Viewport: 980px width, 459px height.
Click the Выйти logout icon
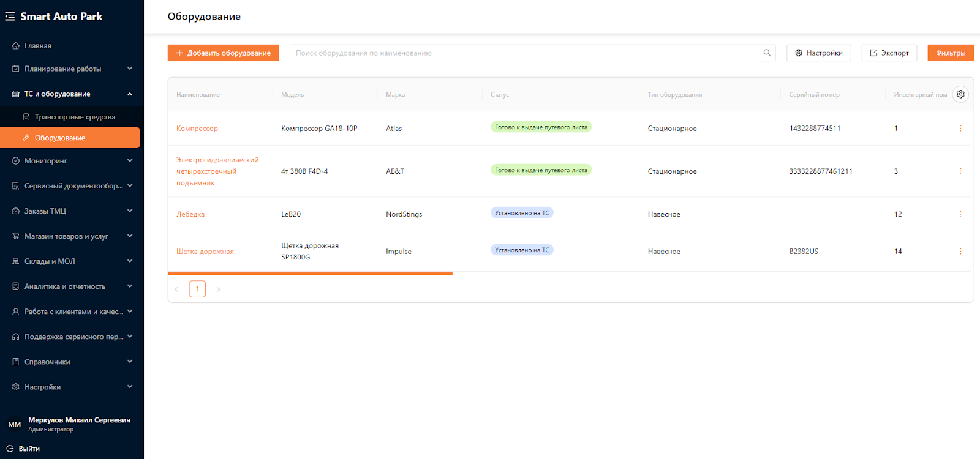(x=10, y=449)
